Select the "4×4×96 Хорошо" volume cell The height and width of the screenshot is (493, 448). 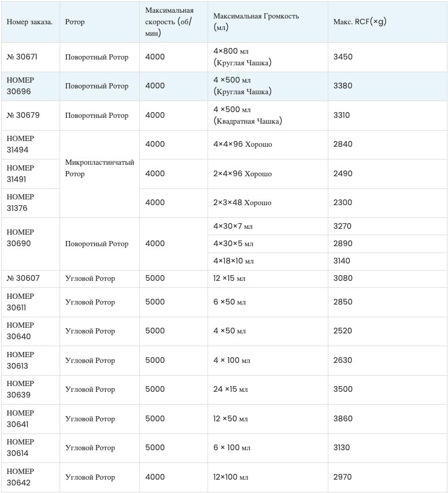point(242,144)
